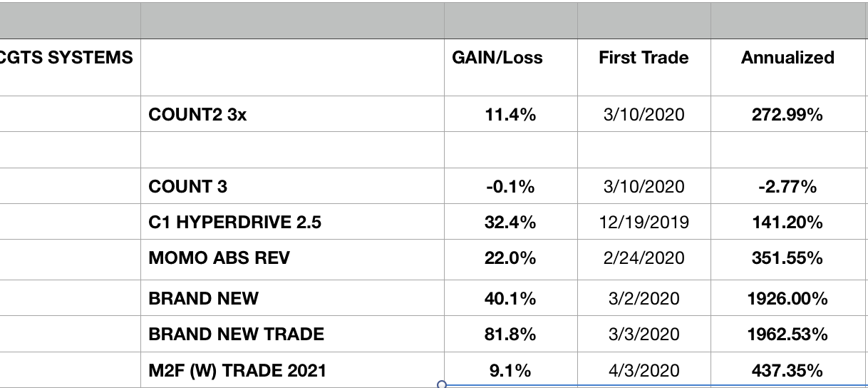Select the -0.1% loss cell

pyautogui.click(x=510, y=187)
